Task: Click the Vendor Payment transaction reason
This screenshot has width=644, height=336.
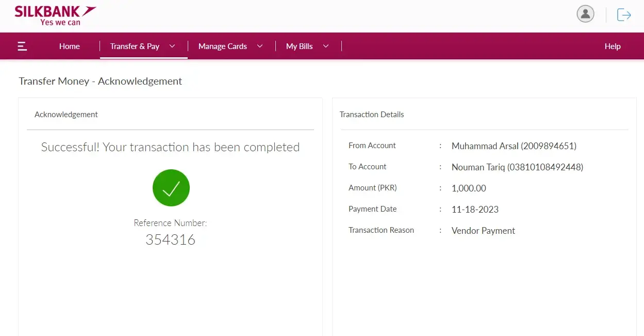Action: [483, 231]
